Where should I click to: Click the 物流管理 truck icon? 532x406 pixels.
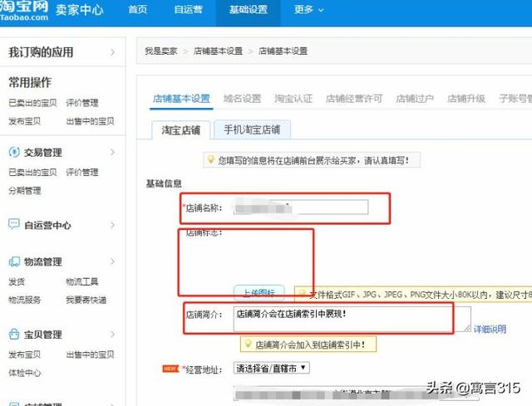14,262
